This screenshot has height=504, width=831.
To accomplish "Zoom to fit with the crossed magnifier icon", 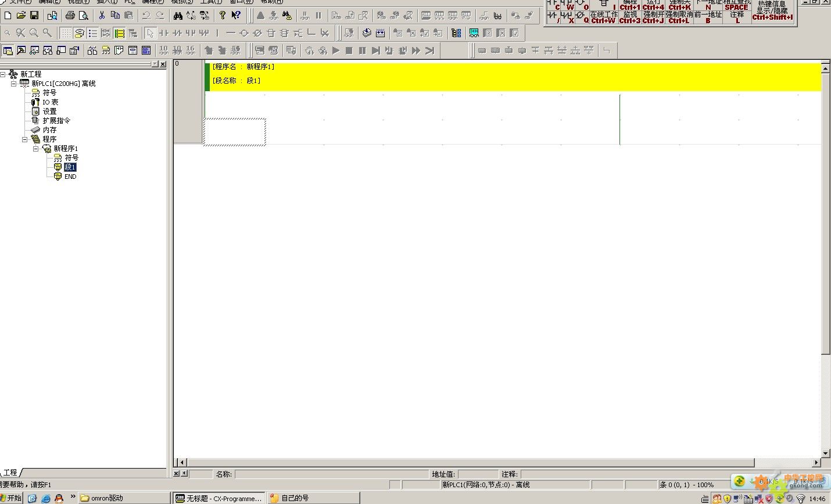I will (x=20, y=33).
